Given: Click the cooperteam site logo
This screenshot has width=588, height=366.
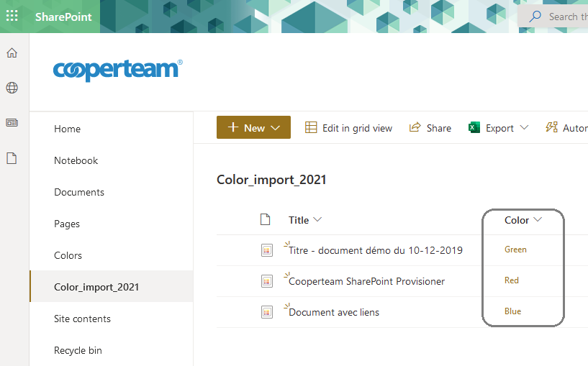Looking at the screenshot, I should click(x=118, y=70).
